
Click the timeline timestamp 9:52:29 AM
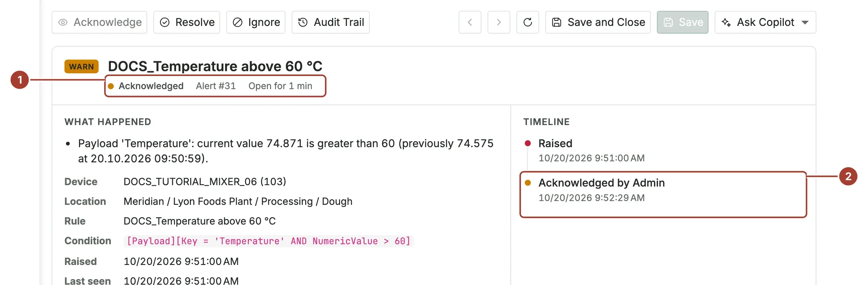591,198
